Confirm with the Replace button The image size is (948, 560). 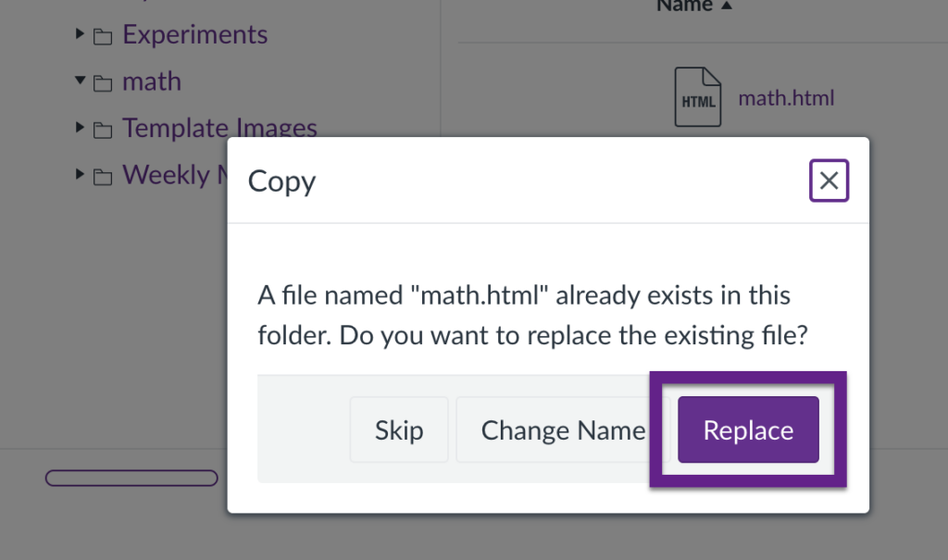[748, 430]
